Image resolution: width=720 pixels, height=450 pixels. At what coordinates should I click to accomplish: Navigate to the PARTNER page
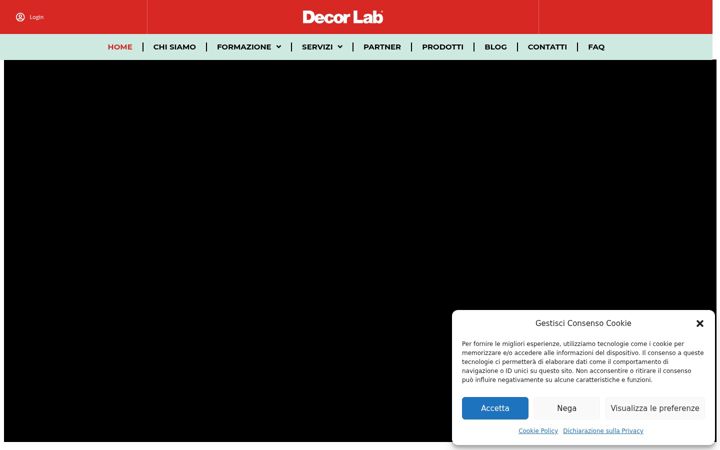click(x=382, y=47)
